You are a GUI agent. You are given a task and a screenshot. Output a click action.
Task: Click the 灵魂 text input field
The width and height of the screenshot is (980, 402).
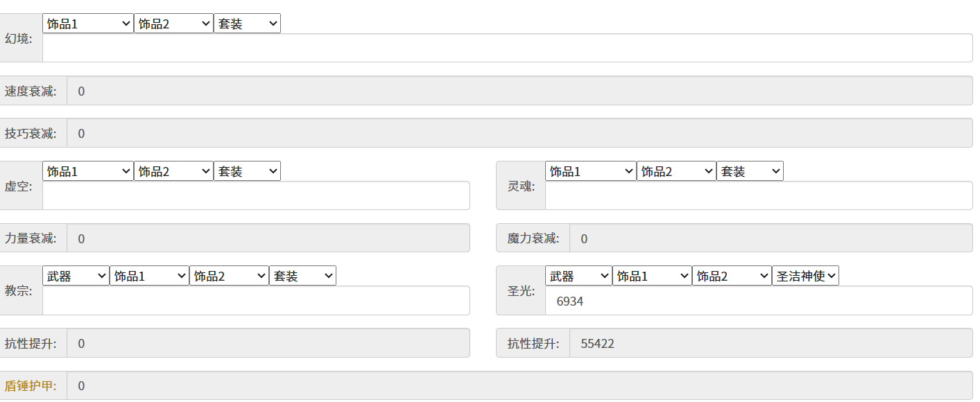coord(759,195)
